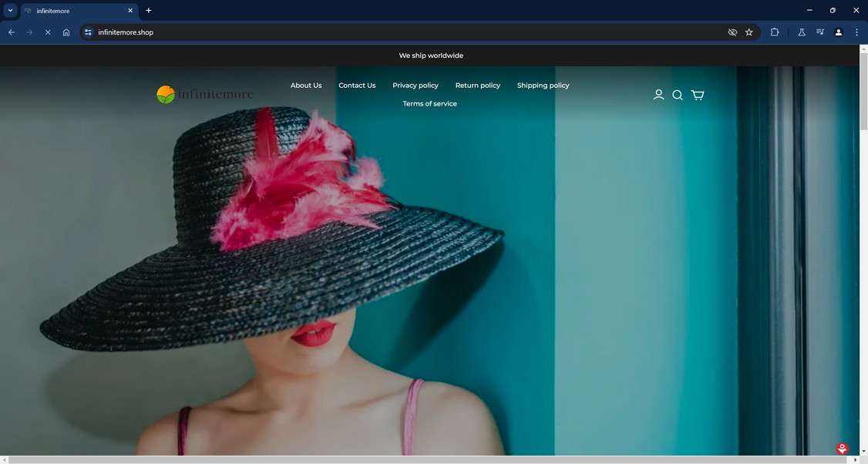Open the Chrome three-dot menu
Viewport: 868px width, 464px height.
pos(856,32)
